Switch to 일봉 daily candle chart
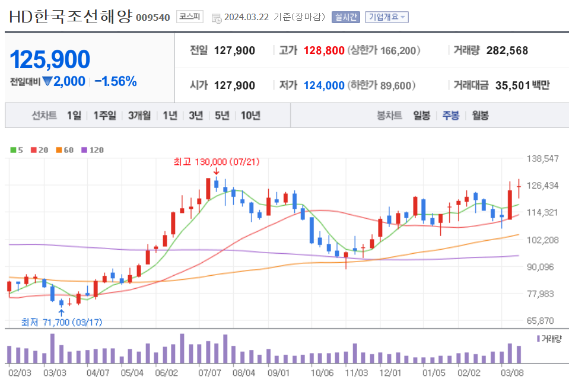Viewport: 569px width, 392px height. click(422, 116)
